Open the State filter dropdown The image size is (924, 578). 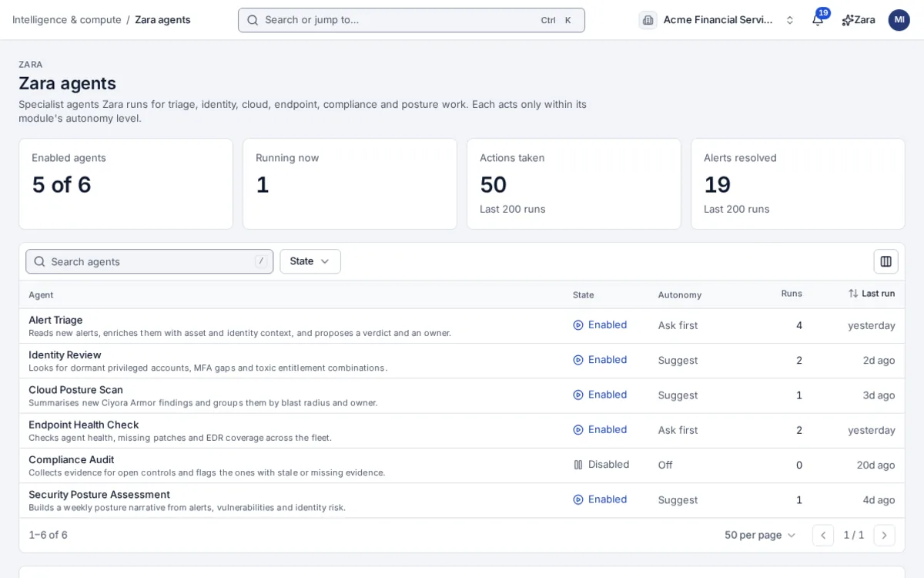coord(310,261)
